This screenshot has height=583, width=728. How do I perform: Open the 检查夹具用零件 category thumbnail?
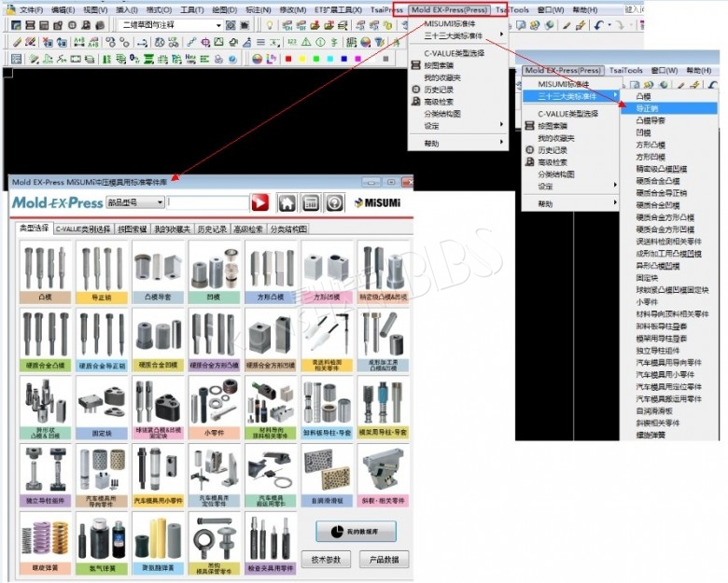click(271, 543)
